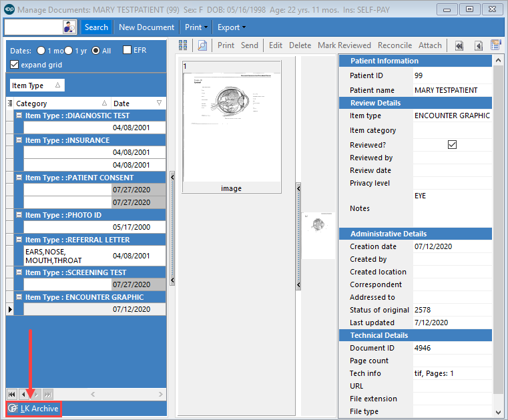Click the patient search input field
The width and height of the screenshot is (508, 420).
coord(33,27)
